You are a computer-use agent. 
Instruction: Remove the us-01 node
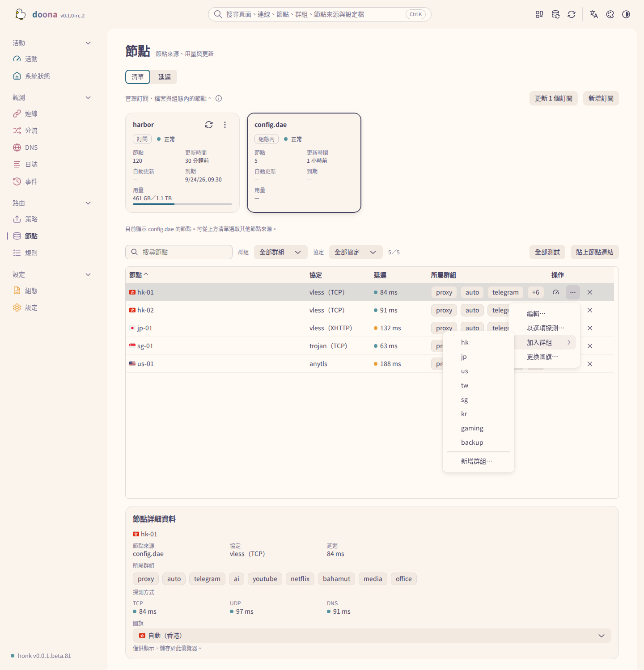[590, 364]
